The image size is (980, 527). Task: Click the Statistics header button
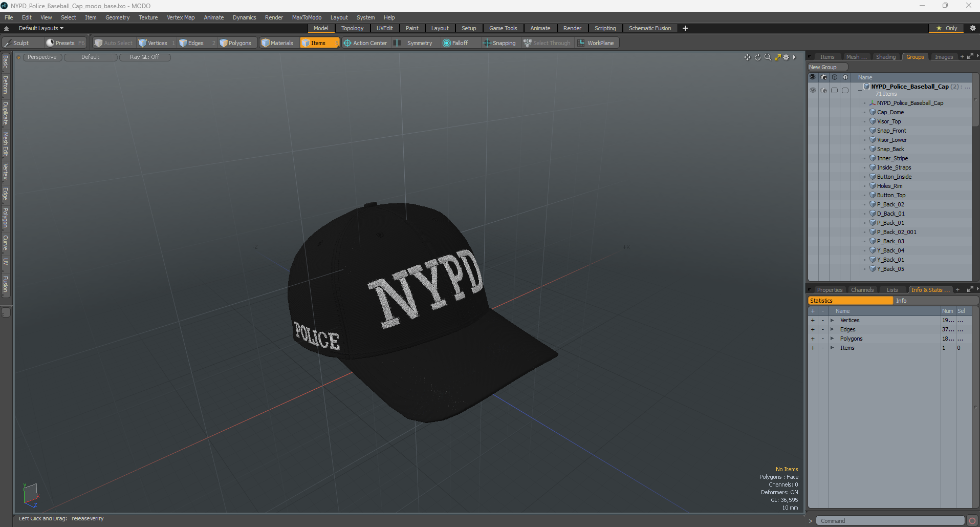(x=850, y=301)
